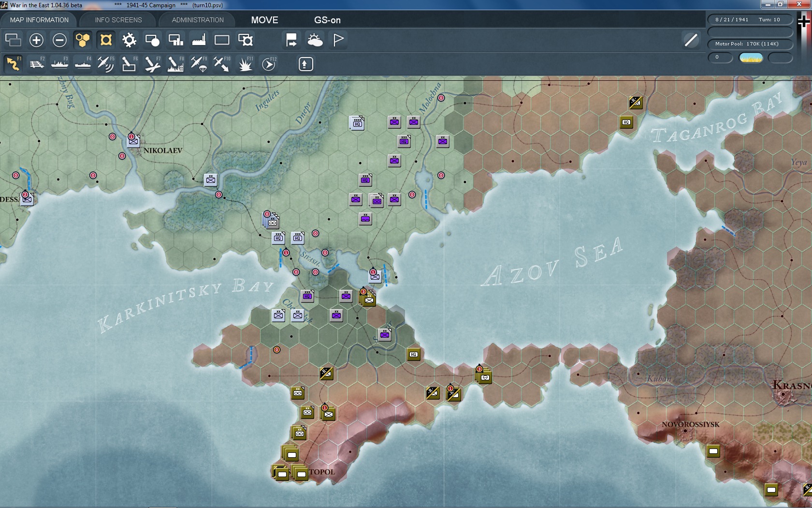Click the empty rectangle toolbar icon
Screen dimensions: 812x508
coord(222,40)
